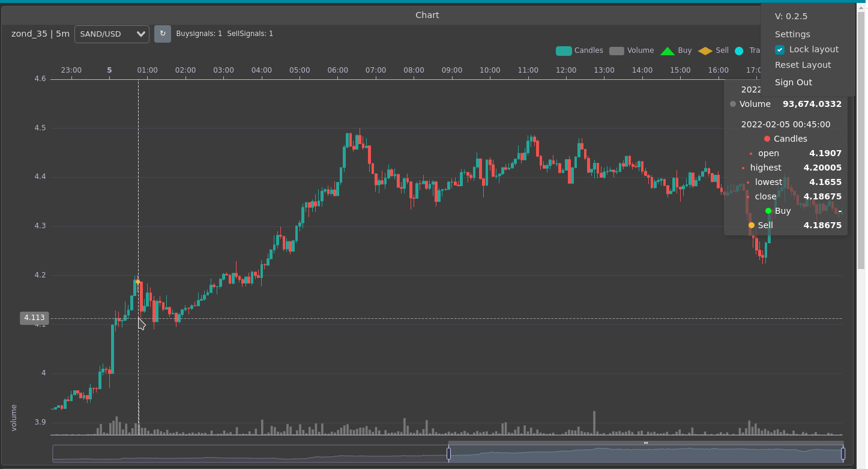This screenshot has height=469, width=868.
Task: Click the 4.113 price label on the axis
Action: 34,318
